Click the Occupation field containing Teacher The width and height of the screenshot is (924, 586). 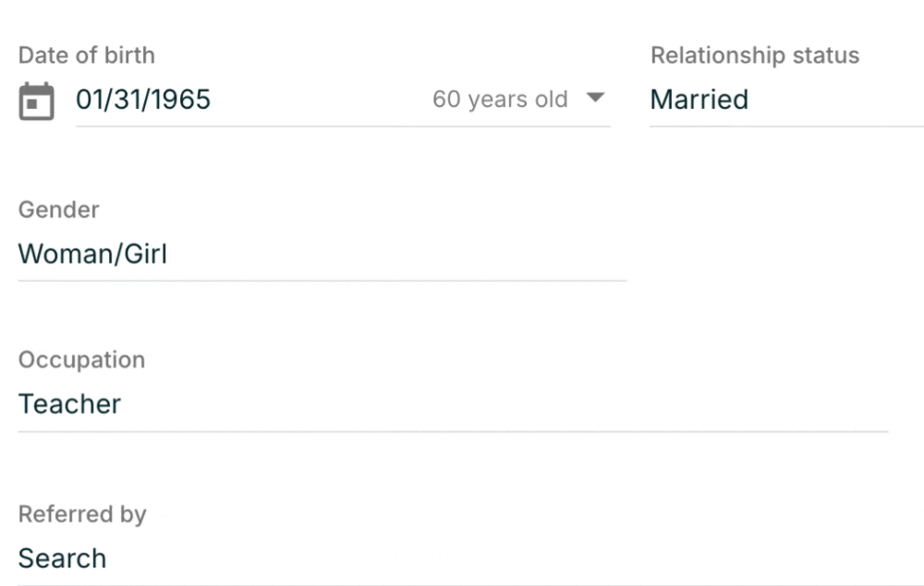click(x=453, y=405)
